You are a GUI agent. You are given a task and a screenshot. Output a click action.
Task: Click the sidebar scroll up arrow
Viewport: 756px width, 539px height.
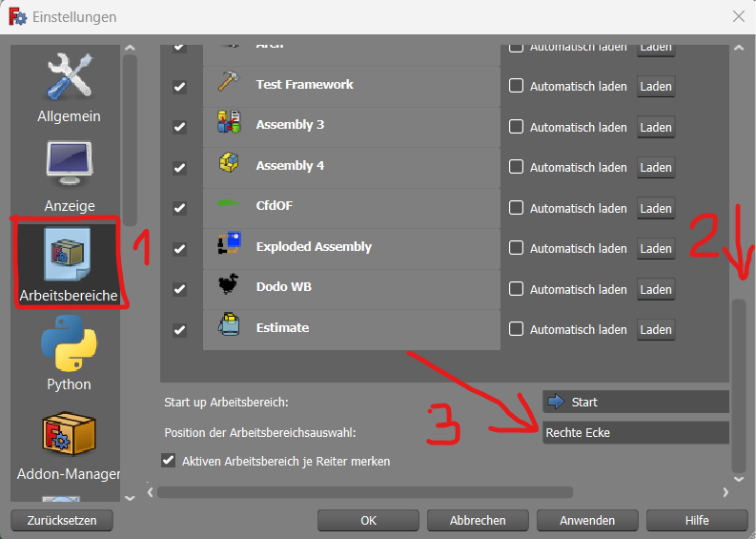130,48
